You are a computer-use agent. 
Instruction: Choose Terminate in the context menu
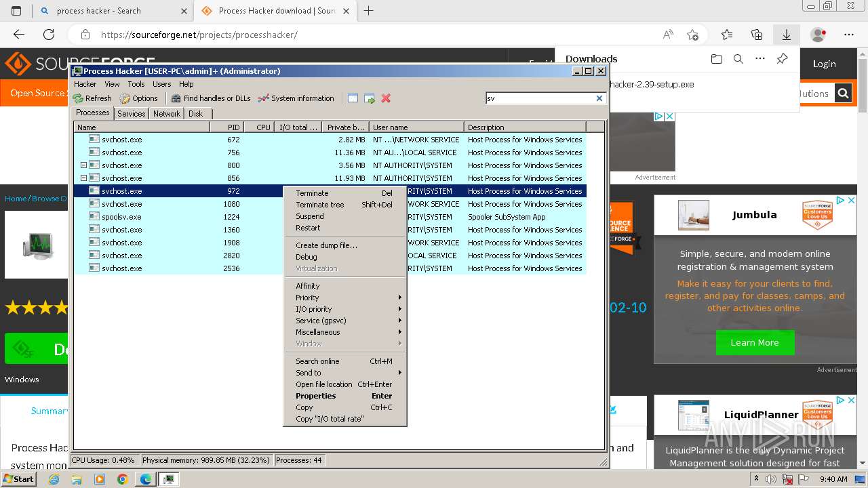pyautogui.click(x=344, y=193)
